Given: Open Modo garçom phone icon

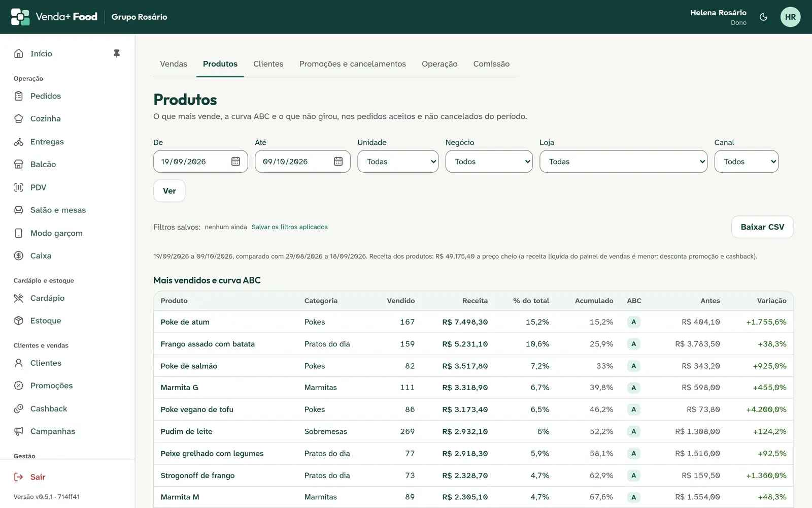Looking at the screenshot, I should 19,233.
